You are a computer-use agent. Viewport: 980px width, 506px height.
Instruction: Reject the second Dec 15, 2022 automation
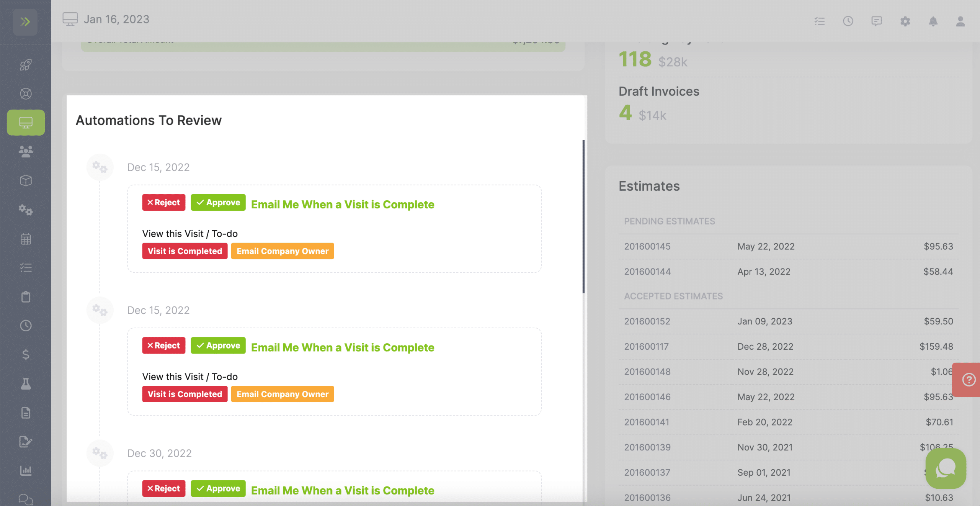pyautogui.click(x=163, y=345)
